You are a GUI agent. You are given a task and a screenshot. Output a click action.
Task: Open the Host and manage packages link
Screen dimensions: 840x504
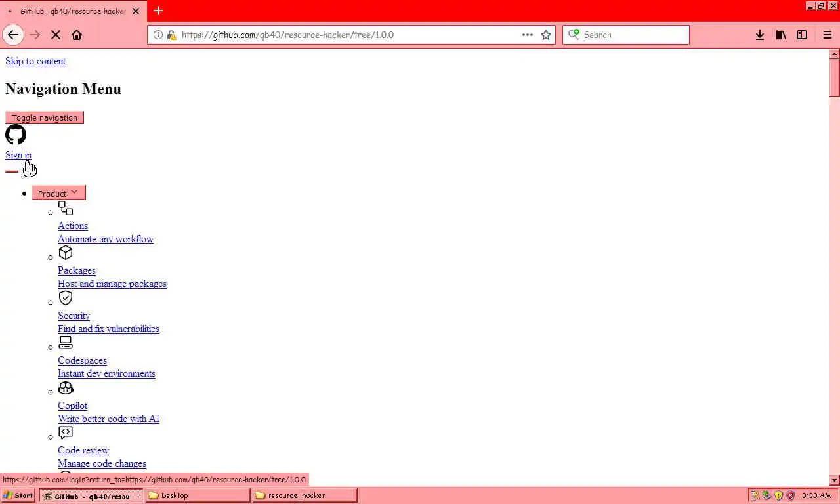112,283
